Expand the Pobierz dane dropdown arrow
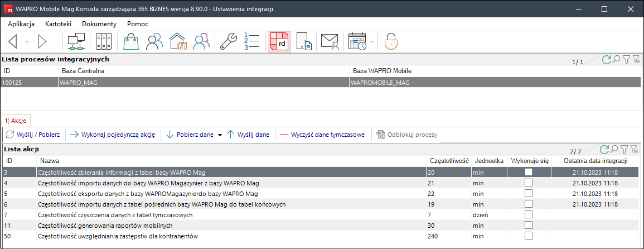This screenshot has height=249, width=644. (220, 135)
